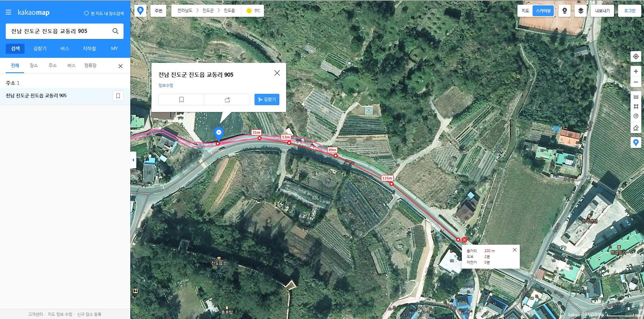Switch to the 장소 results tab
Screen dimensions: 644x319
point(34,66)
